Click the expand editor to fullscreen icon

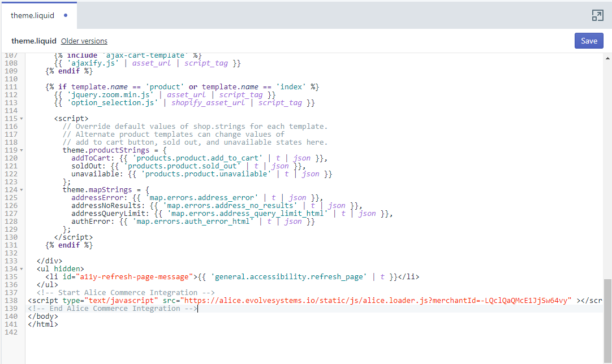point(597,15)
